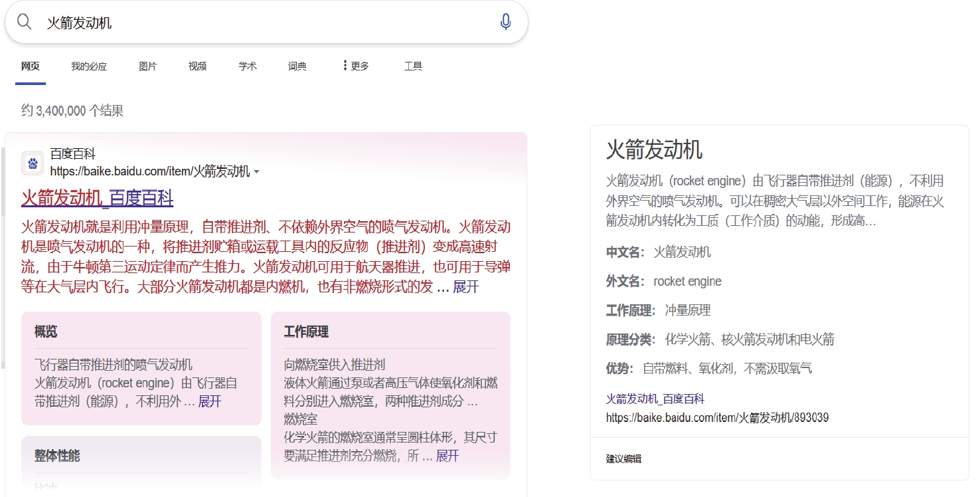
Task: Expand the main result snippet with 展开
Action: coord(465,287)
